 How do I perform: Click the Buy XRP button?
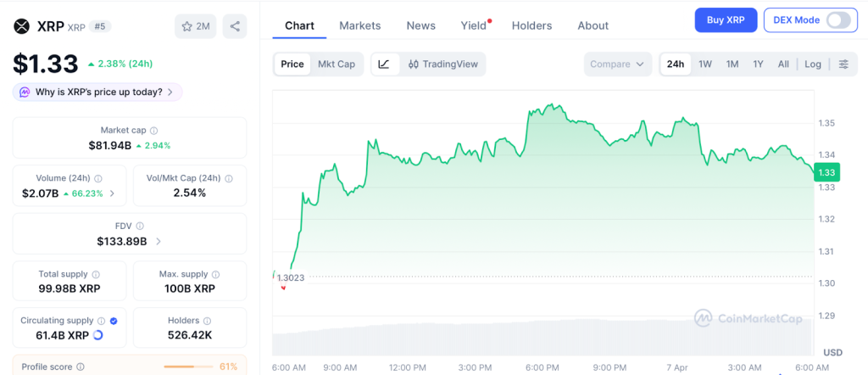pyautogui.click(x=726, y=20)
